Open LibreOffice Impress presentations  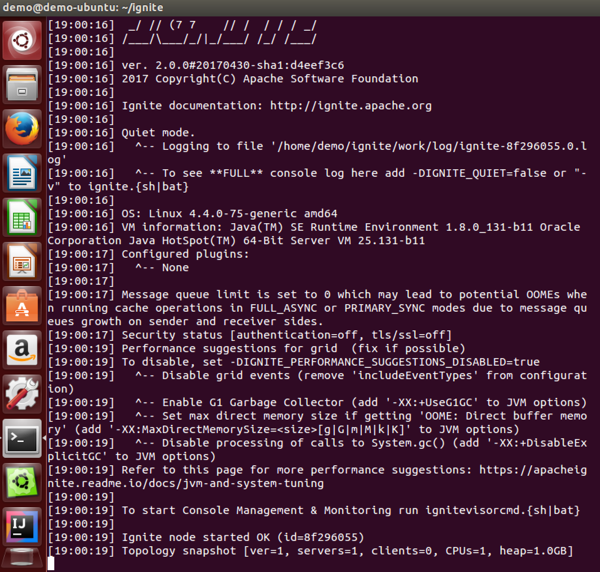point(22,262)
